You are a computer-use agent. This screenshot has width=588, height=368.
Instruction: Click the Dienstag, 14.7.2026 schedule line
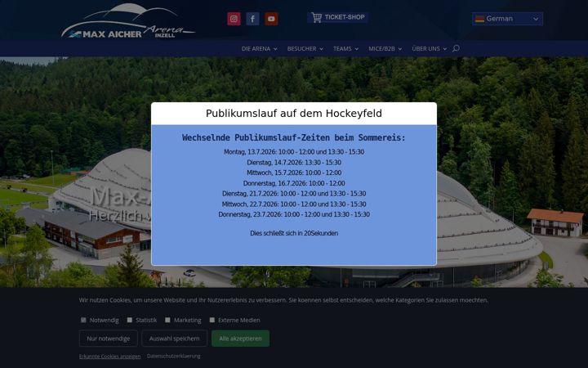point(294,163)
